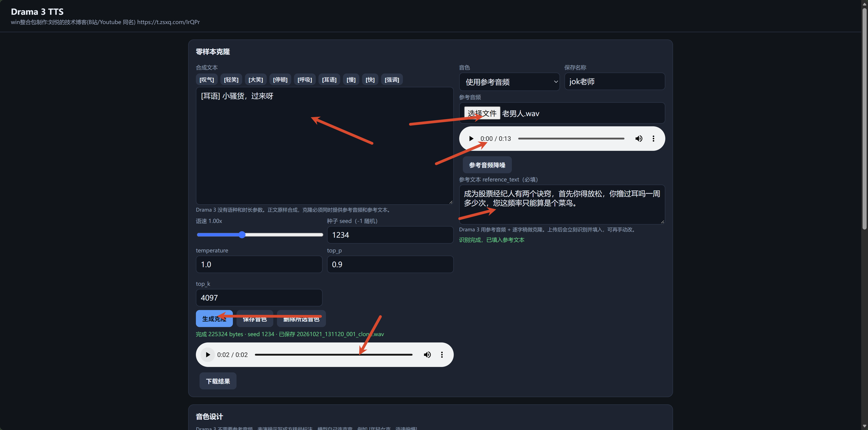Click the 种子 seed field 1234
The image size is (868, 430).
click(x=390, y=235)
